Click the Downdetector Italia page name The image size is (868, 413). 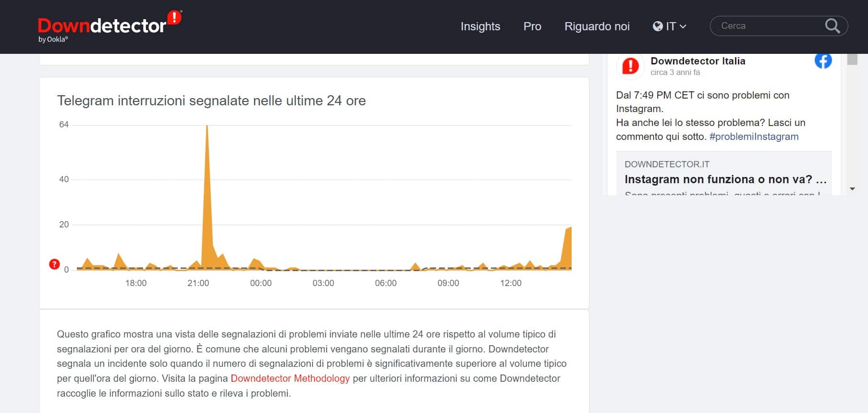tap(697, 61)
